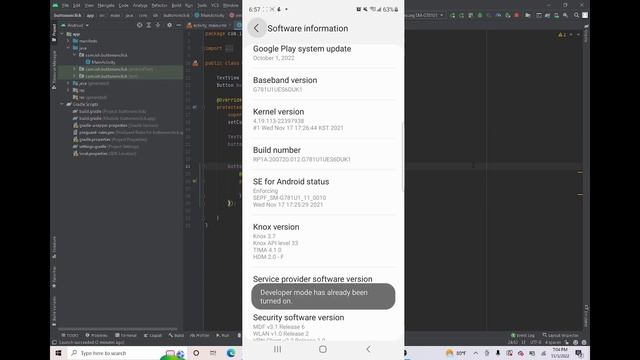Open the TODO tool window
The image size is (640, 360).
pos(70,335)
